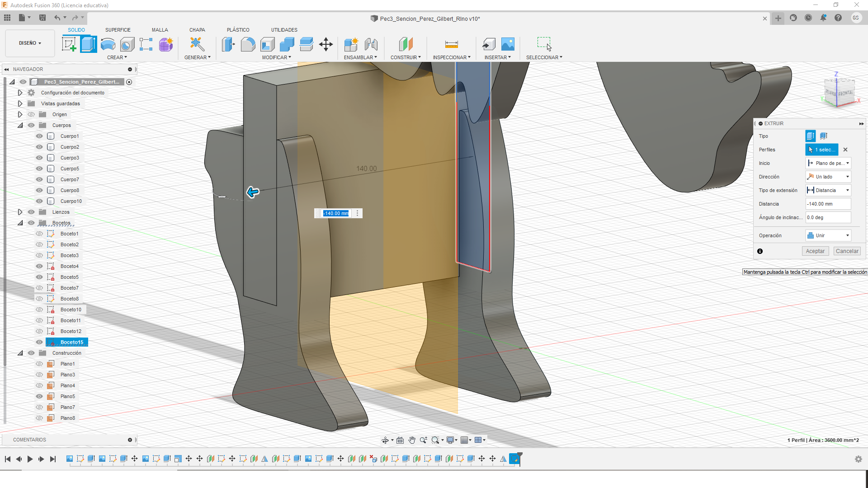This screenshot has height=488, width=868.
Task: Show the Origen folder
Action: pyautogui.click(x=31, y=114)
